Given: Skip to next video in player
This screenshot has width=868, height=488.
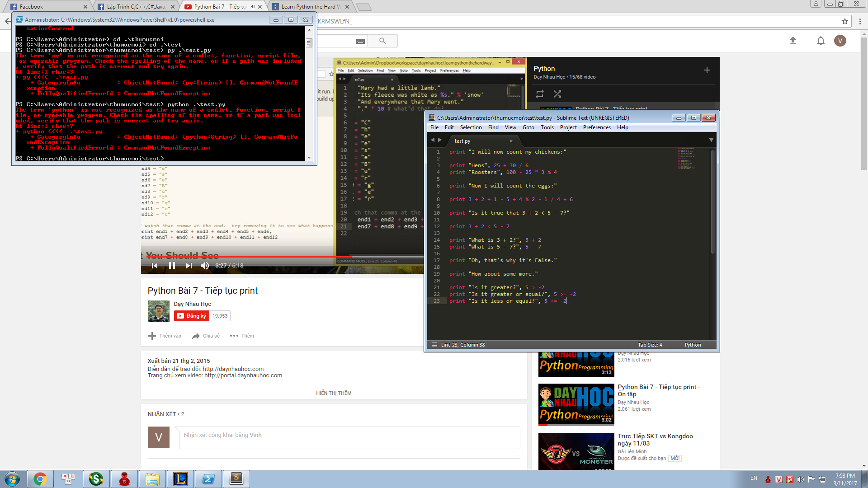Looking at the screenshot, I should (189, 266).
